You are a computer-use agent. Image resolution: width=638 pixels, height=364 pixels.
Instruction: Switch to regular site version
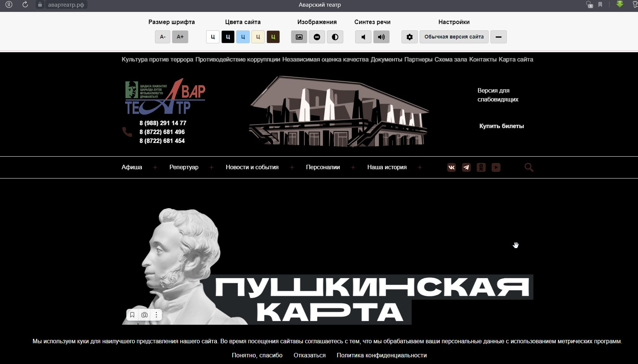(454, 37)
